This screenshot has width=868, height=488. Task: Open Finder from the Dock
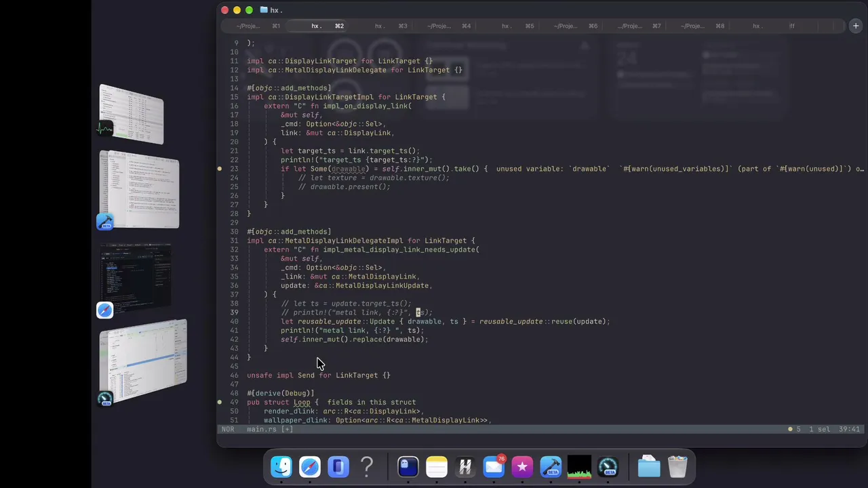pyautogui.click(x=281, y=467)
